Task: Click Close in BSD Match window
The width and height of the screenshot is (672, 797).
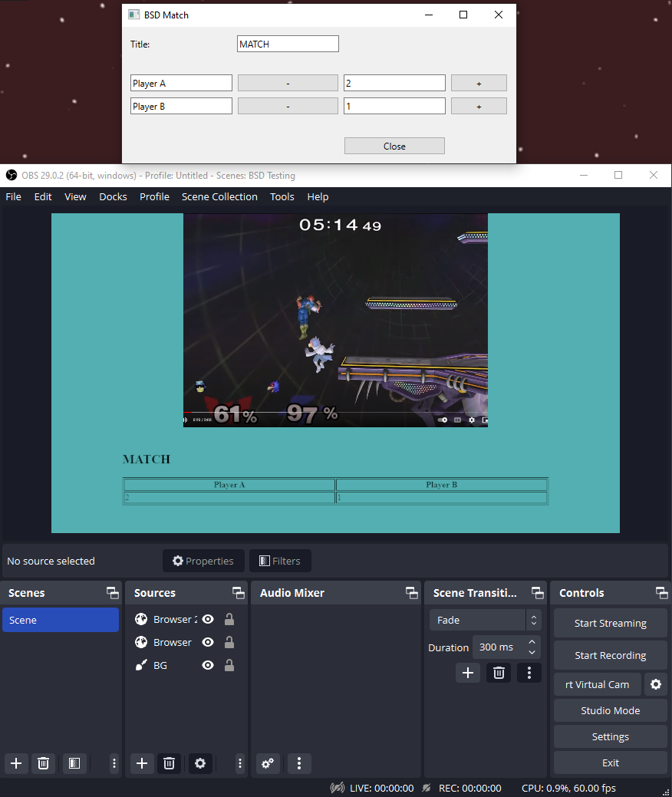Action: [394, 146]
